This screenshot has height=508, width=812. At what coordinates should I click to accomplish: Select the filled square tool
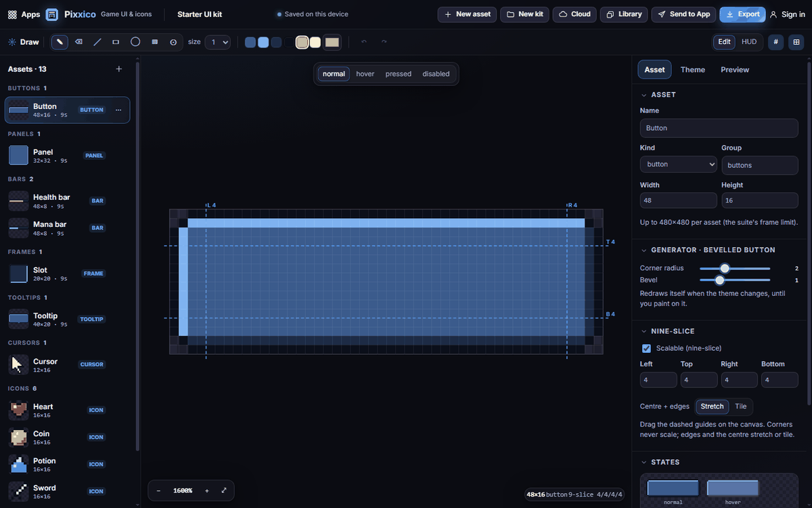click(154, 42)
